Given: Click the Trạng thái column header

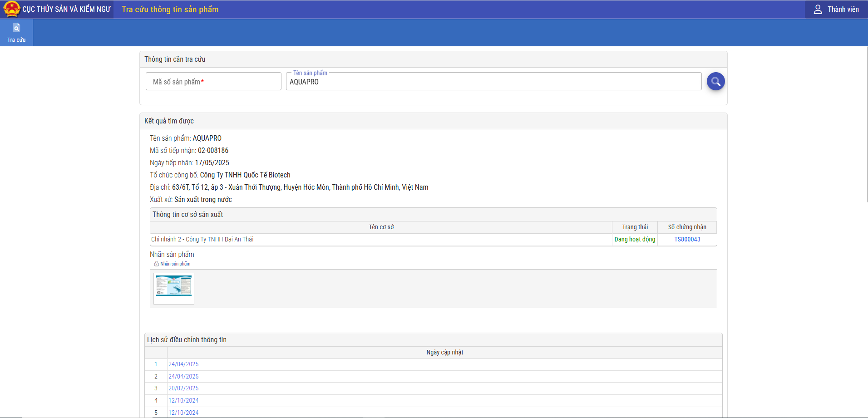Looking at the screenshot, I should pyautogui.click(x=635, y=227).
